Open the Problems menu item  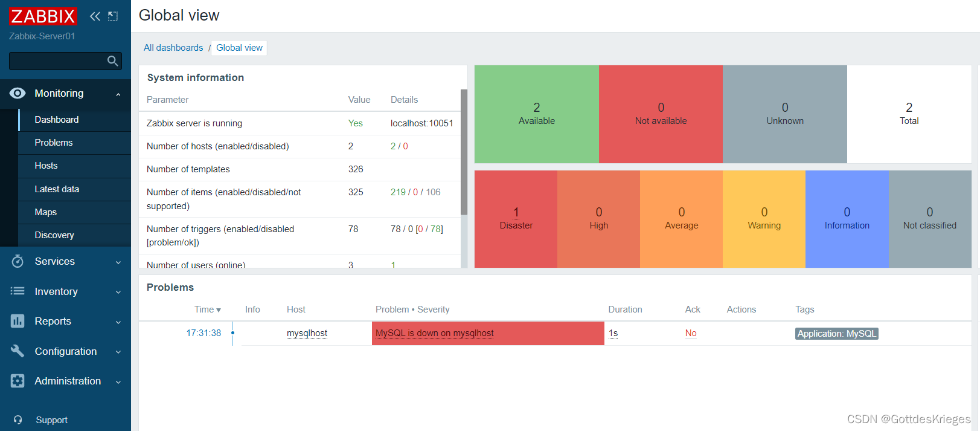pos(75,143)
